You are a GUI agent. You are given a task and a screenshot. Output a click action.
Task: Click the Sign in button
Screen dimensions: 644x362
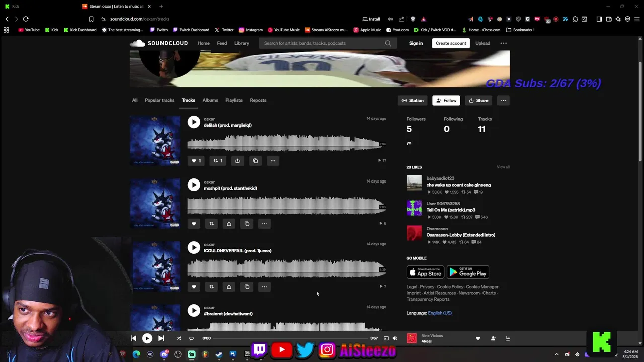point(416,43)
